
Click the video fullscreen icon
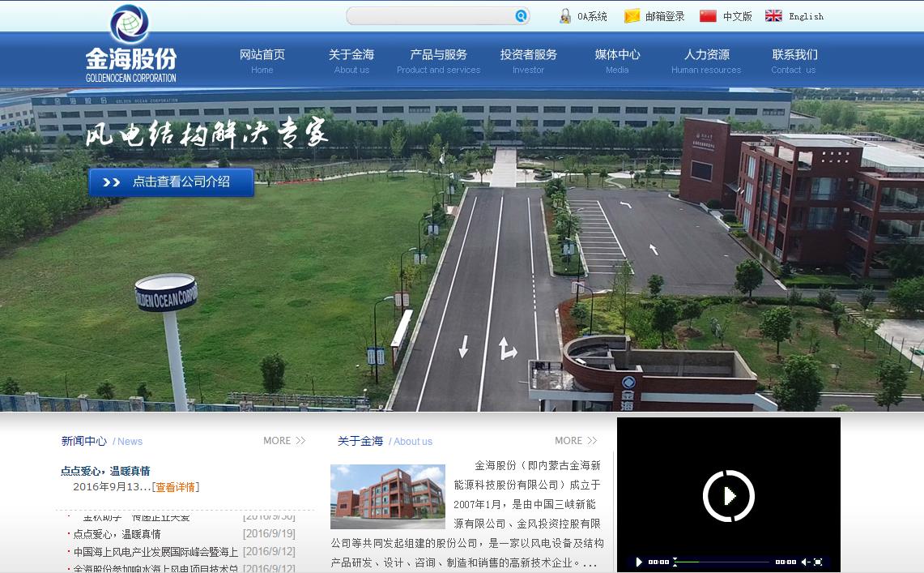click(x=818, y=562)
